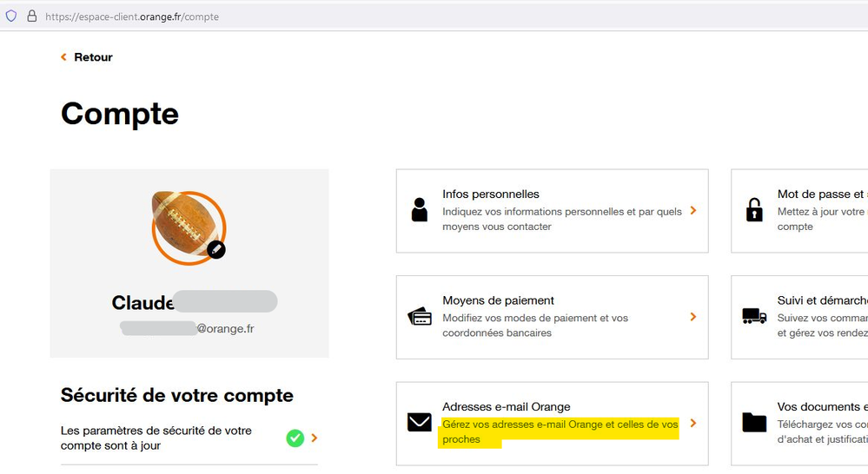
Task: Open the Suivi et démarches card title
Action: click(x=822, y=300)
